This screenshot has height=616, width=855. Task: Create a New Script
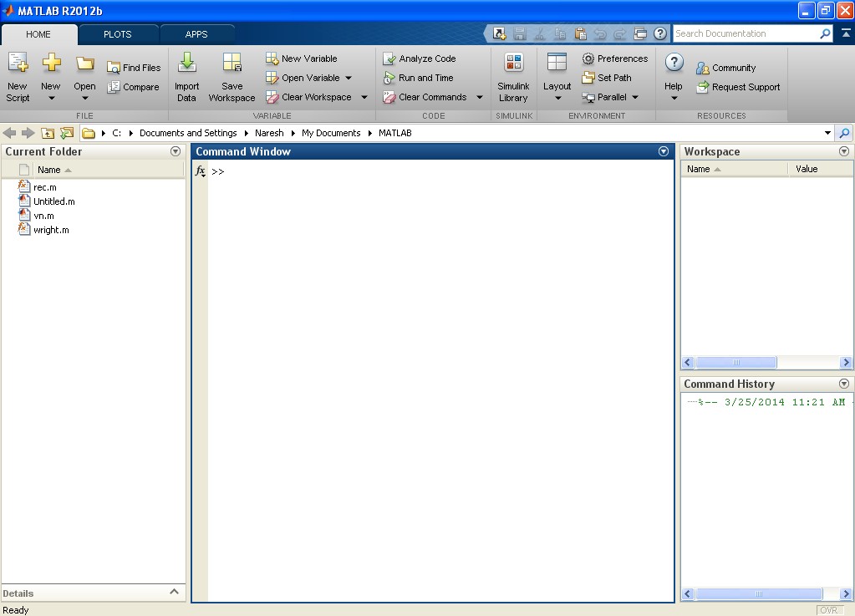[x=18, y=78]
